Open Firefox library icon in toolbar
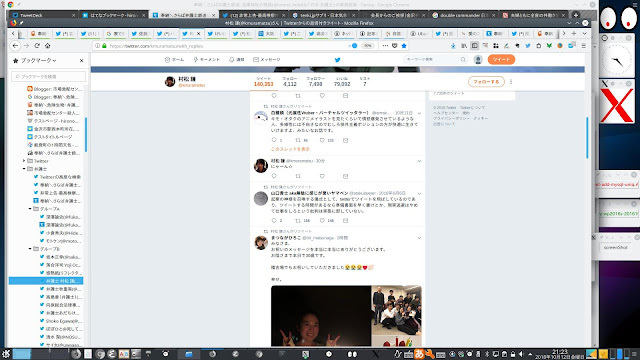This screenshot has height=360, width=640. point(464,46)
